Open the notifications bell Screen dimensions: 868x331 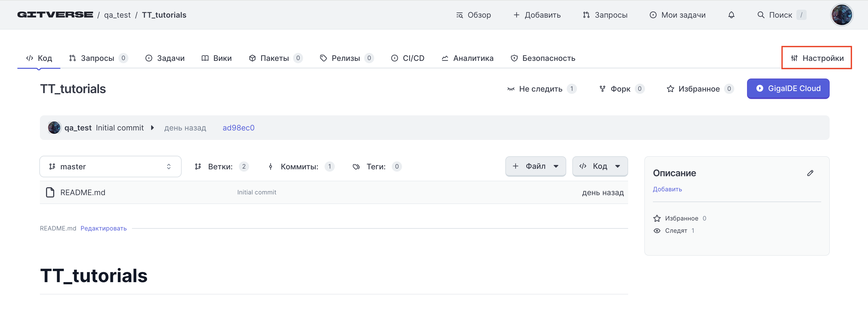(x=731, y=15)
